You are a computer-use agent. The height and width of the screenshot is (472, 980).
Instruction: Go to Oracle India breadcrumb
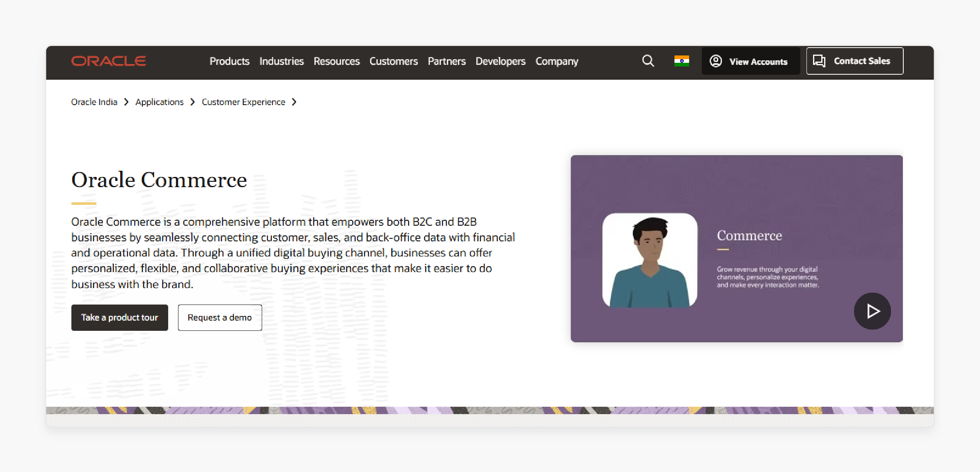coord(94,102)
